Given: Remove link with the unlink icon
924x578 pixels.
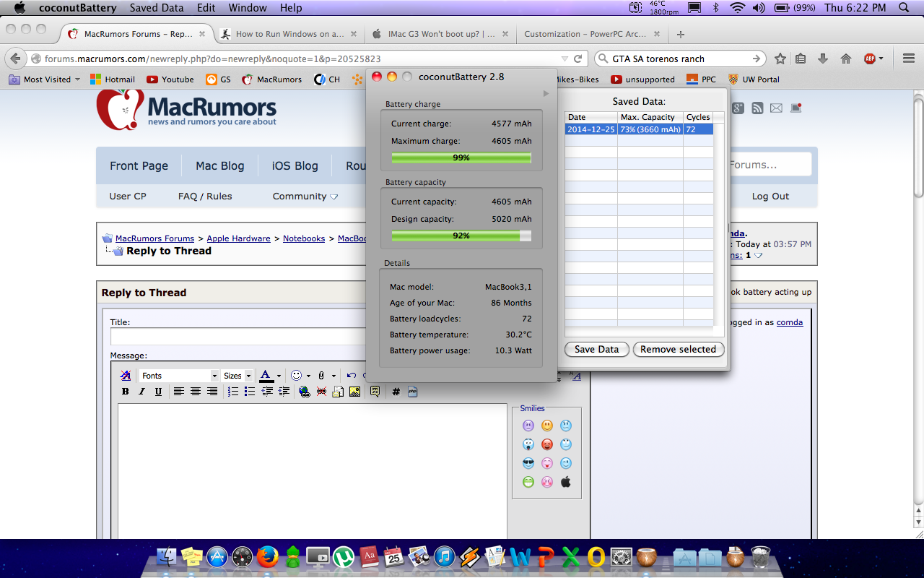Looking at the screenshot, I should (321, 392).
